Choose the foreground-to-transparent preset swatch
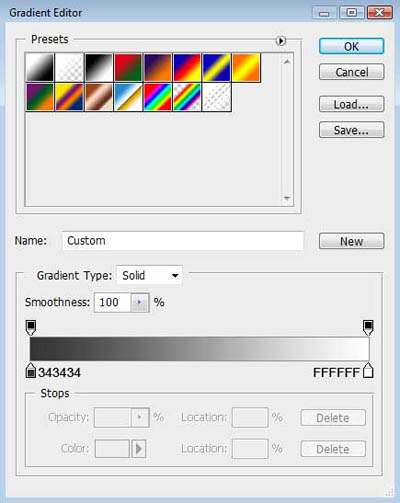Image resolution: width=400 pixels, height=503 pixels. click(69, 68)
